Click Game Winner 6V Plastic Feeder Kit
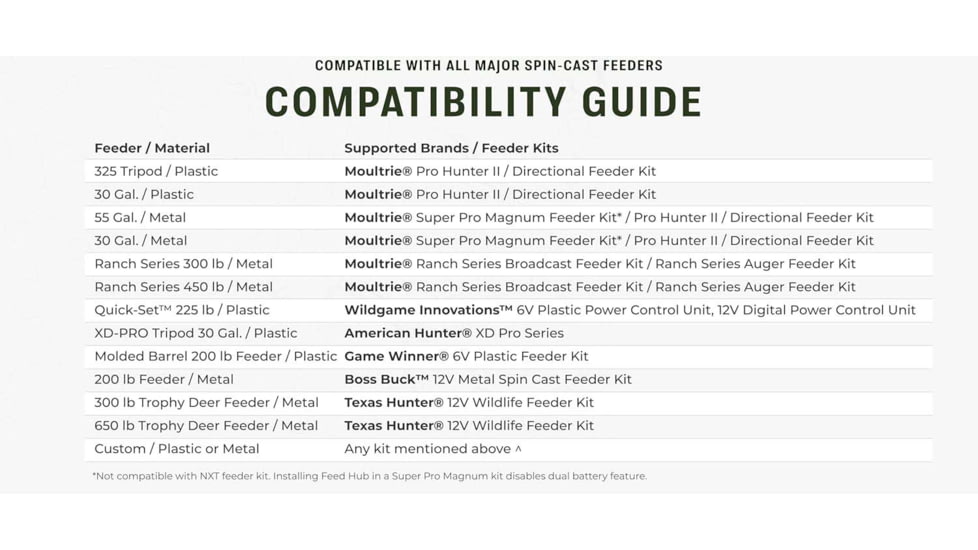 click(x=466, y=356)
